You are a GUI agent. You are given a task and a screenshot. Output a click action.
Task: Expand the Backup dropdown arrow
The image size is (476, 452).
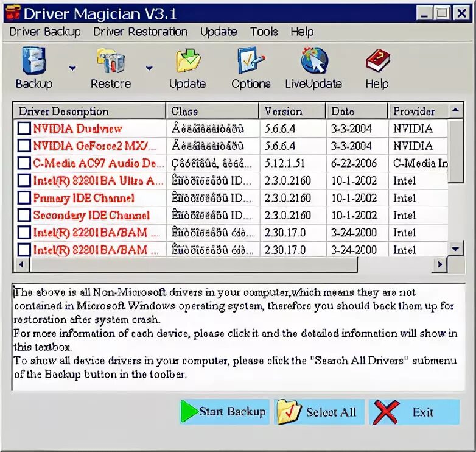72,68
